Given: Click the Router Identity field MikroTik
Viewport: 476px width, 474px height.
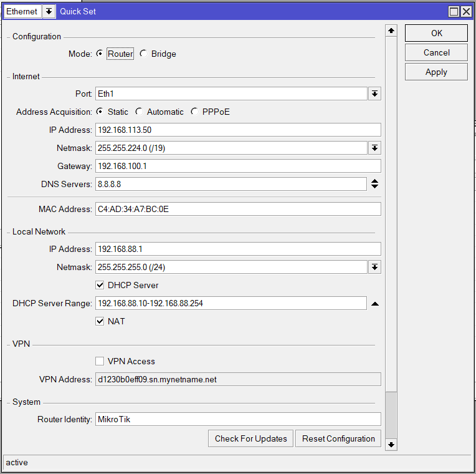Looking at the screenshot, I should point(238,419).
